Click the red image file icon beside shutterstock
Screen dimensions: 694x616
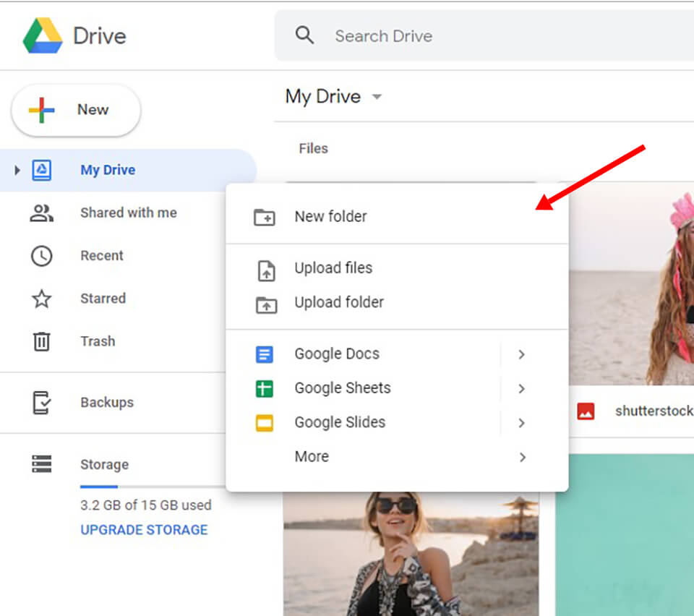pos(586,411)
